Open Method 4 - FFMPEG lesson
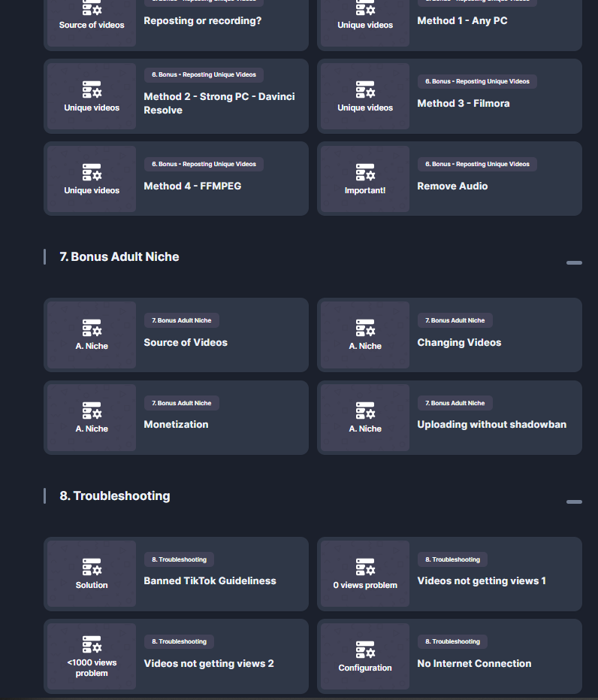The width and height of the screenshot is (598, 700). pos(192,186)
